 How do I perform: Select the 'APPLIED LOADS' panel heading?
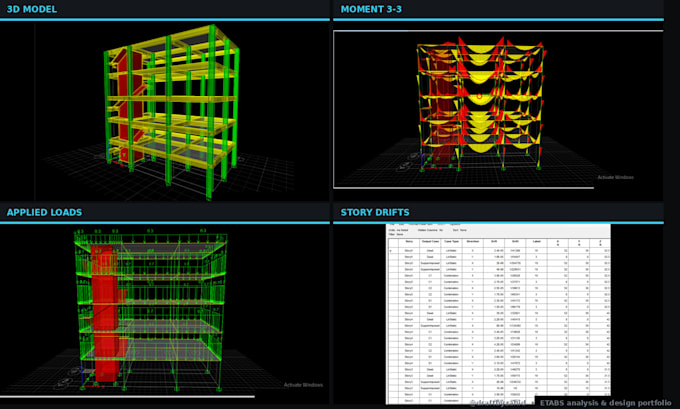44,212
